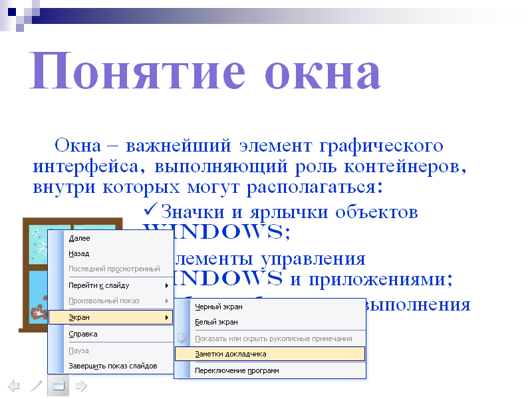Open the pen pointer options icon
Image resolution: width=532 pixels, height=399 pixels.
coord(36,386)
